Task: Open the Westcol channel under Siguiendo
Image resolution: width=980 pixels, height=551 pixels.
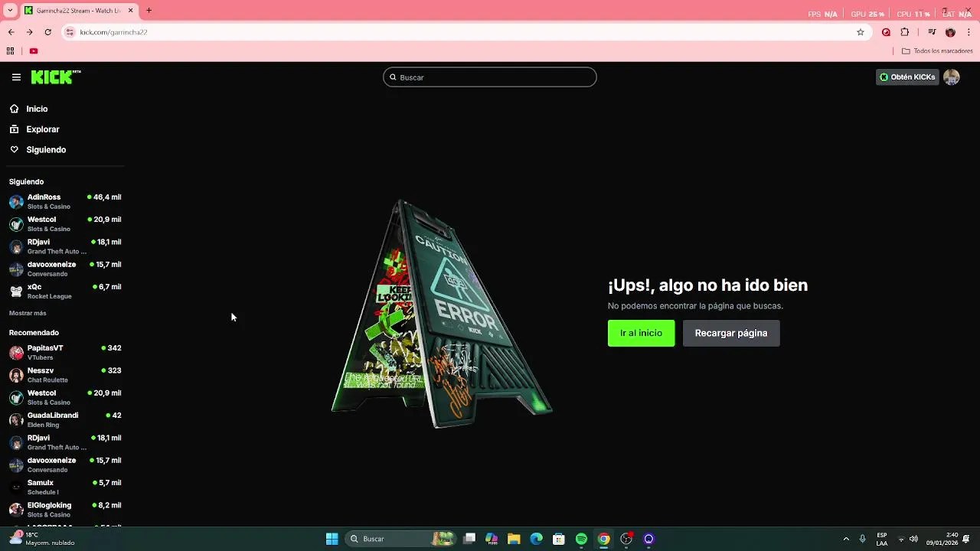Action: [x=65, y=224]
